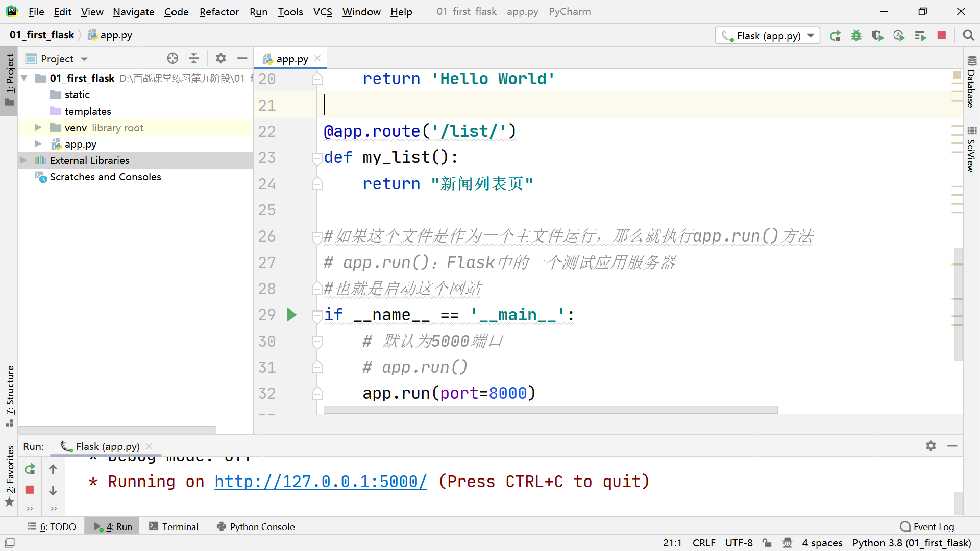
Task: Select Scratches and Consoles
Action: (x=105, y=177)
